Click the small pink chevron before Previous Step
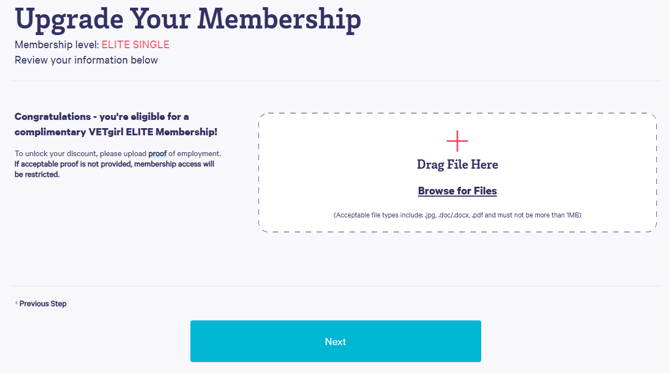670x373 pixels. [x=16, y=303]
